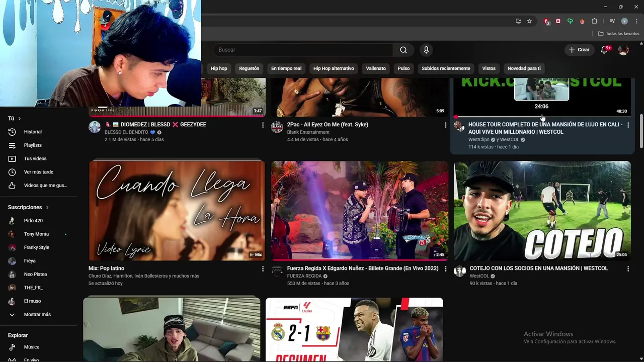
Task: Open the Cuando Llega La Hora mix thumbnail
Action: coord(177,211)
